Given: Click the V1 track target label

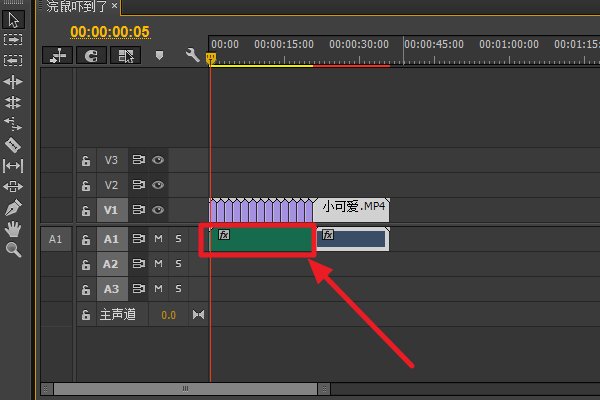Looking at the screenshot, I should (x=111, y=210).
